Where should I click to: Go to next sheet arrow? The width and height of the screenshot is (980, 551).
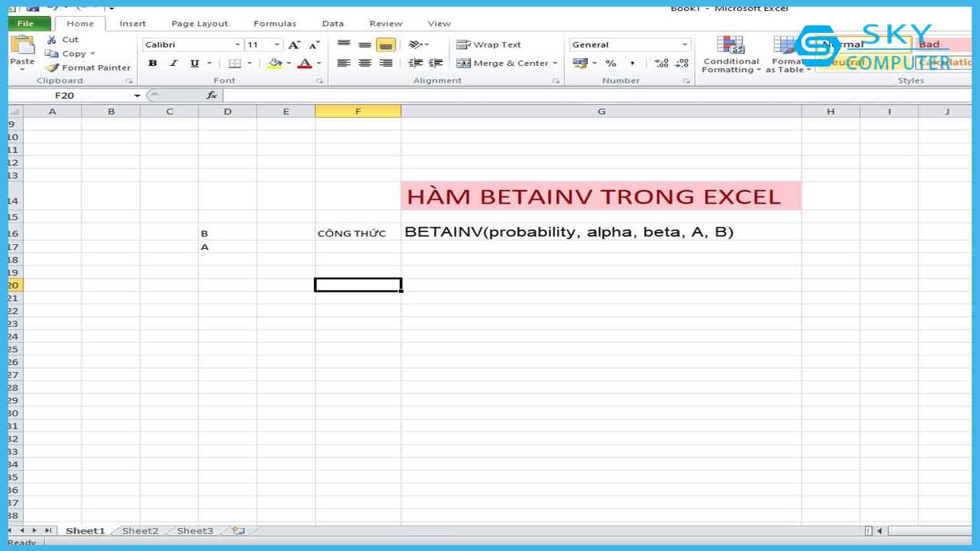34,530
